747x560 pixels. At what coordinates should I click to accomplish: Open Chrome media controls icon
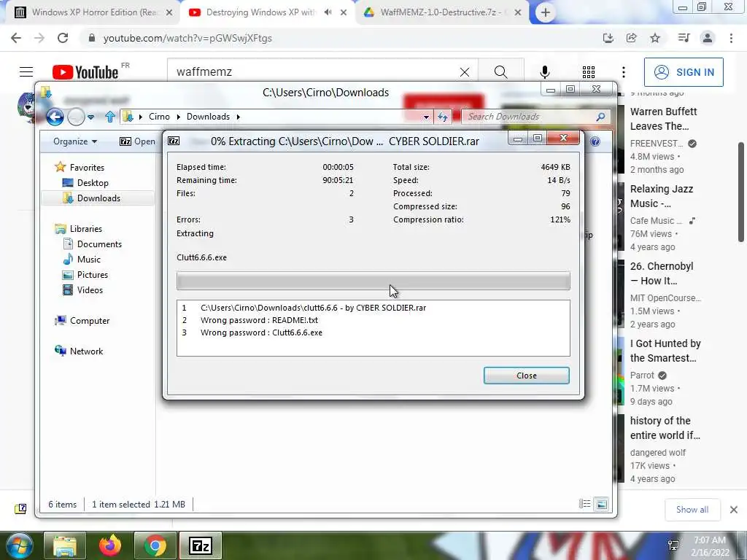click(684, 38)
